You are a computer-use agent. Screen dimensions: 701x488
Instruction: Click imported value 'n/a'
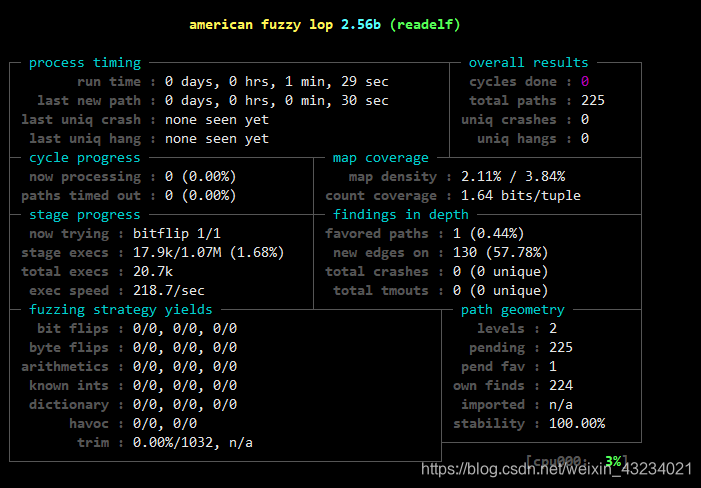tap(561, 404)
